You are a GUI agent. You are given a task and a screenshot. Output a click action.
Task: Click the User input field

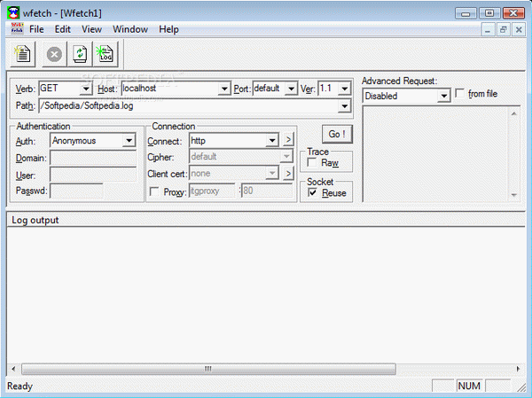click(93, 176)
